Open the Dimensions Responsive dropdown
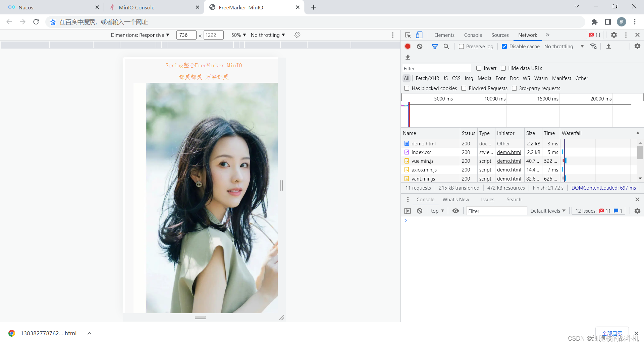 coord(140,35)
